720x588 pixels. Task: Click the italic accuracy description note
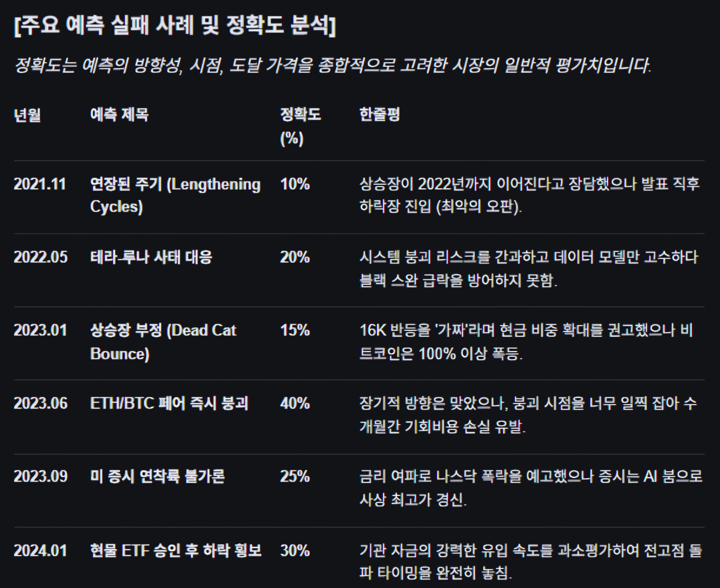pos(332,65)
